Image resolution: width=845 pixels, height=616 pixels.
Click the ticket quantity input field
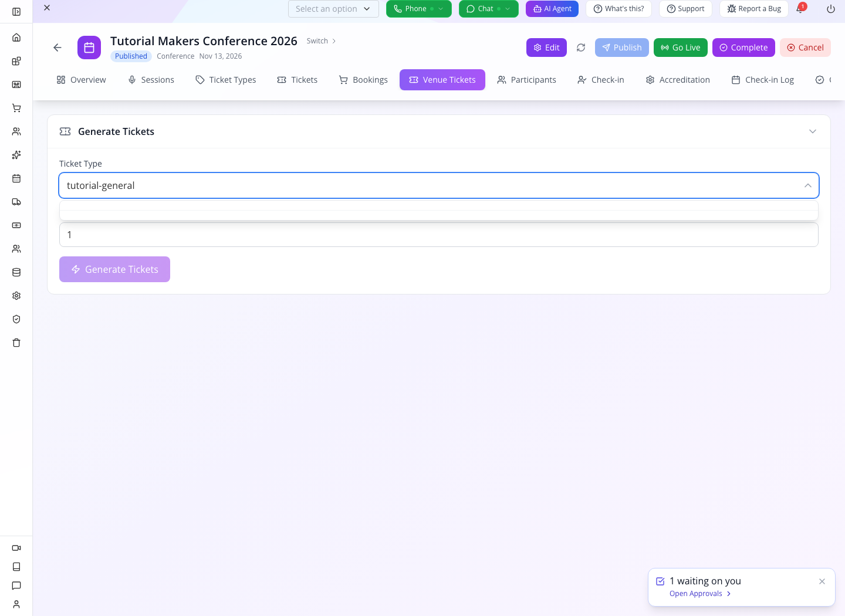click(x=439, y=235)
